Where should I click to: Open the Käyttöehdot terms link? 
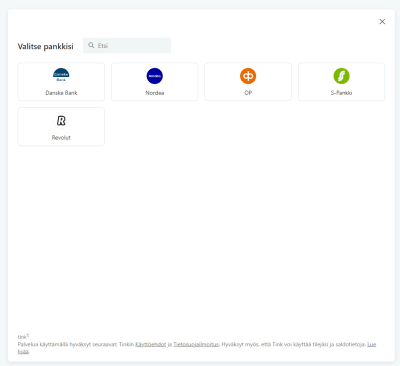click(150, 344)
